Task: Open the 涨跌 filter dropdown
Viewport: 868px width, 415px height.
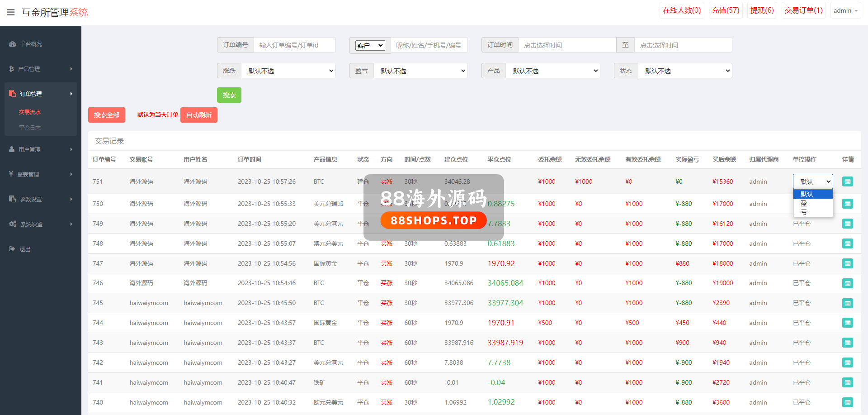Action: coord(288,71)
